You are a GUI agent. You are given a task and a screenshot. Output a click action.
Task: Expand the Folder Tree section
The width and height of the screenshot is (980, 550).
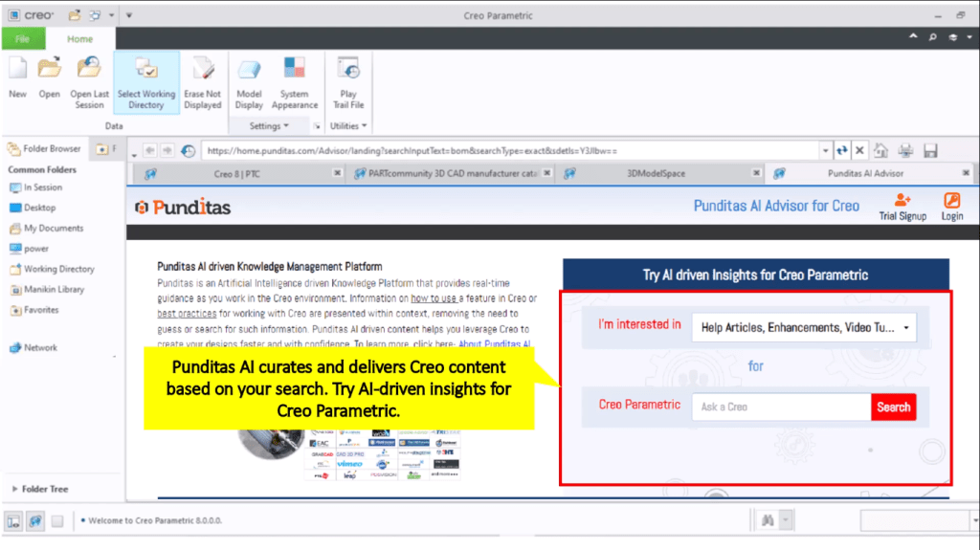pyautogui.click(x=15, y=489)
